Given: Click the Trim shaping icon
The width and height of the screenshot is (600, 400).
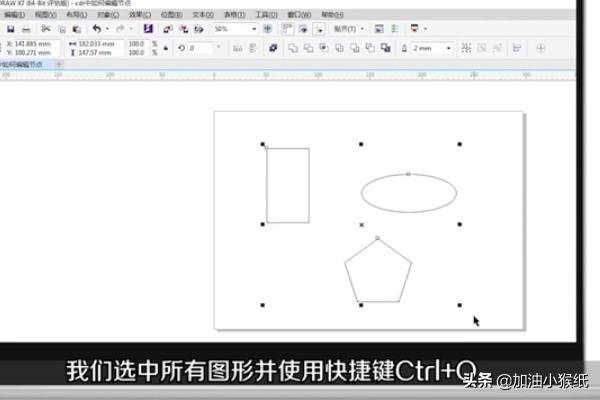Looking at the screenshot, I should point(308,48).
